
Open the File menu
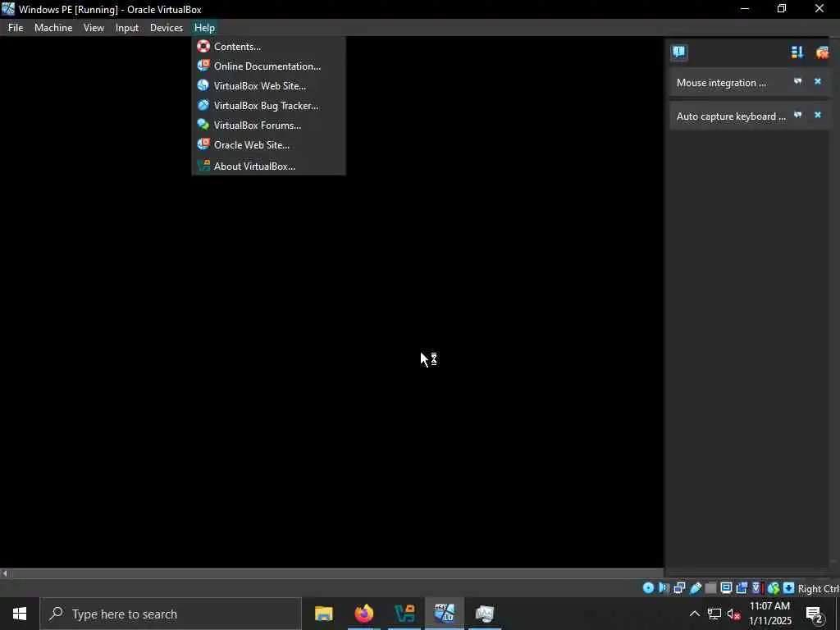[x=16, y=28]
